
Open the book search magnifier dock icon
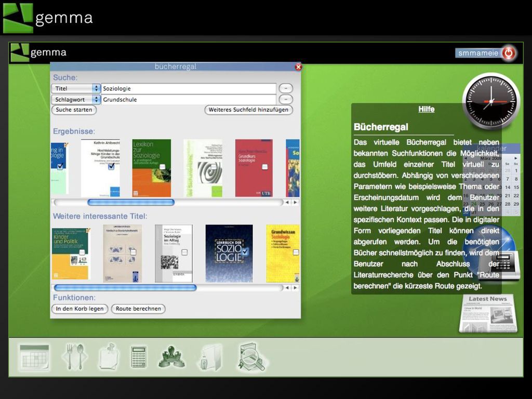coord(251,357)
